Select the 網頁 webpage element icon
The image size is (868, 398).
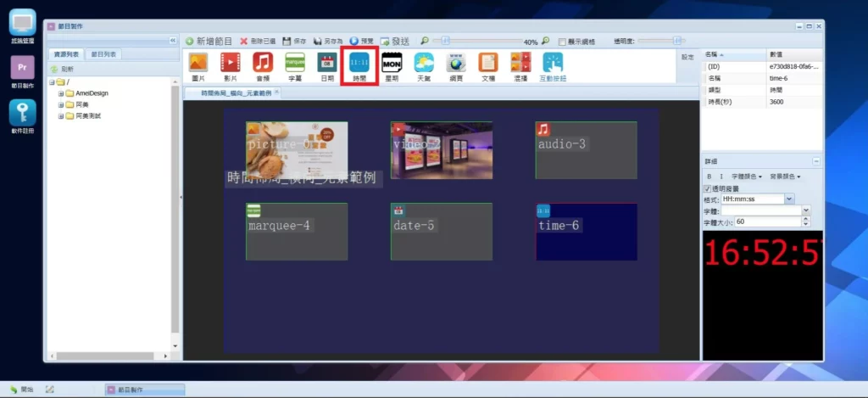(x=456, y=64)
